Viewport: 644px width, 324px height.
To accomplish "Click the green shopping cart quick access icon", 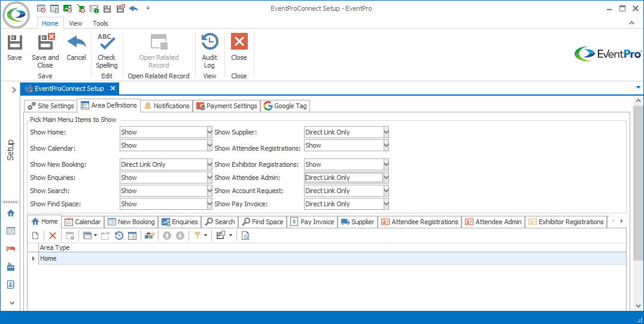I will pyautogui.click(x=81, y=8).
